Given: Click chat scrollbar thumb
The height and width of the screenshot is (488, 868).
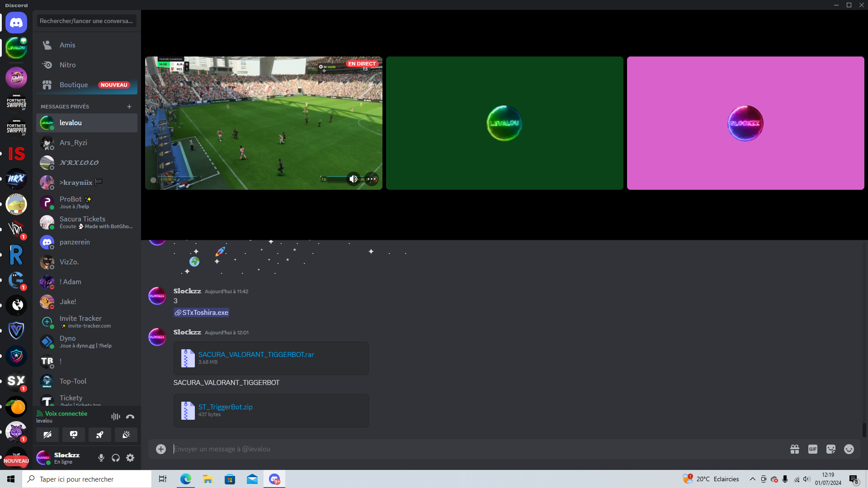Looking at the screenshot, I should tap(864, 430).
